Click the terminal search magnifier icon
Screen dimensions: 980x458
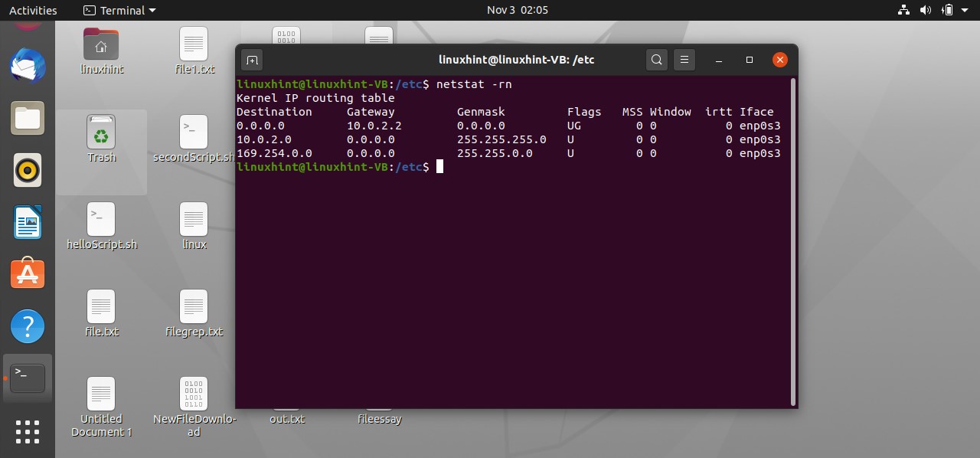point(656,60)
